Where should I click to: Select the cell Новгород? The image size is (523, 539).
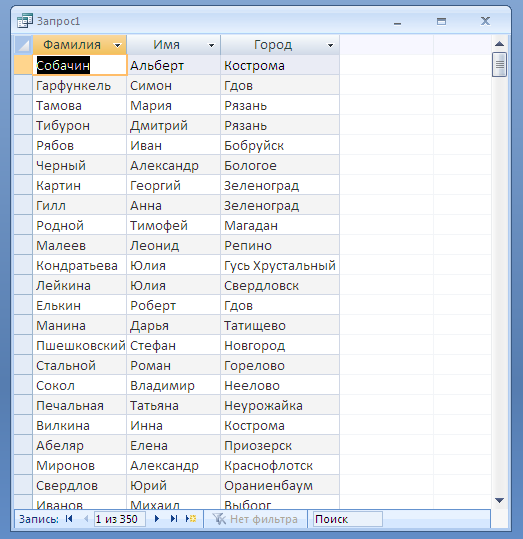point(280,345)
